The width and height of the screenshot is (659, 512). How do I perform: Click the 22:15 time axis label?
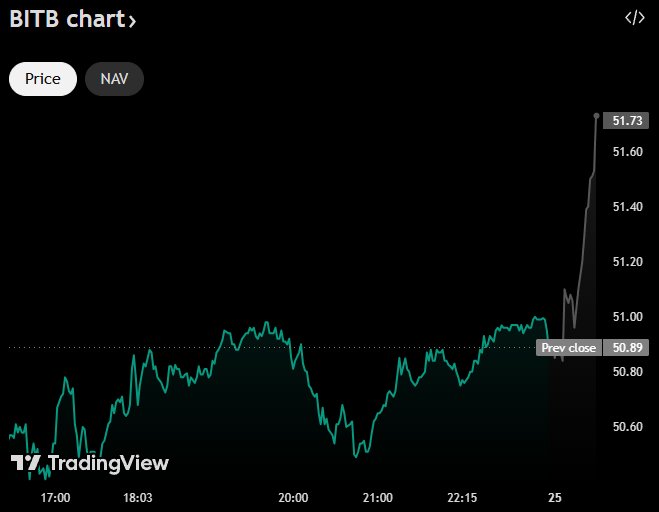coord(461,497)
